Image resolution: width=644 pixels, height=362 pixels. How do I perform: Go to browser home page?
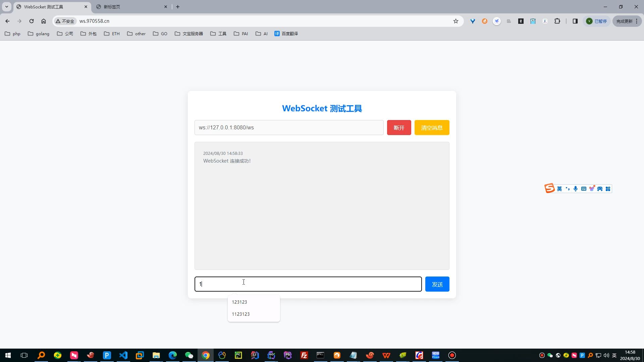(44, 21)
